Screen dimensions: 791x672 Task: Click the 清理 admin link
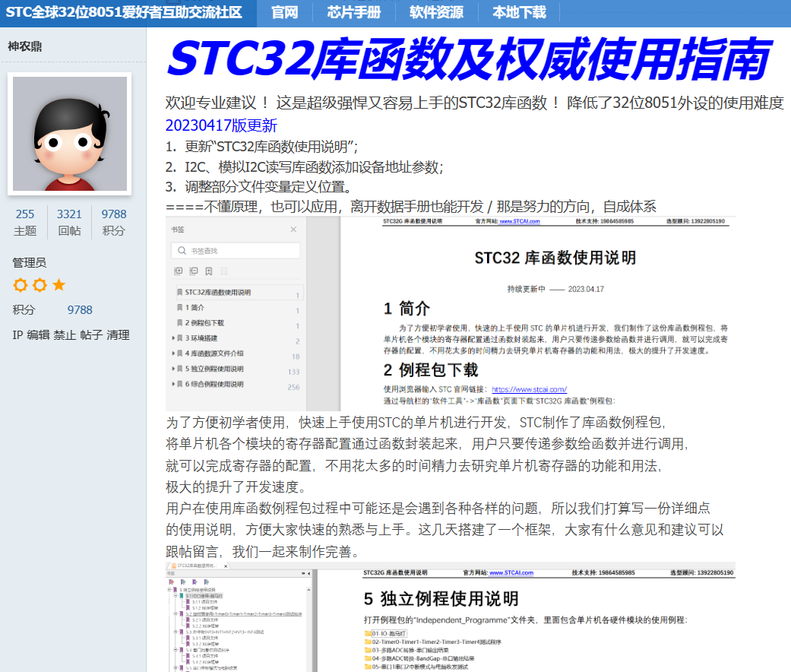pyautogui.click(x=118, y=335)
